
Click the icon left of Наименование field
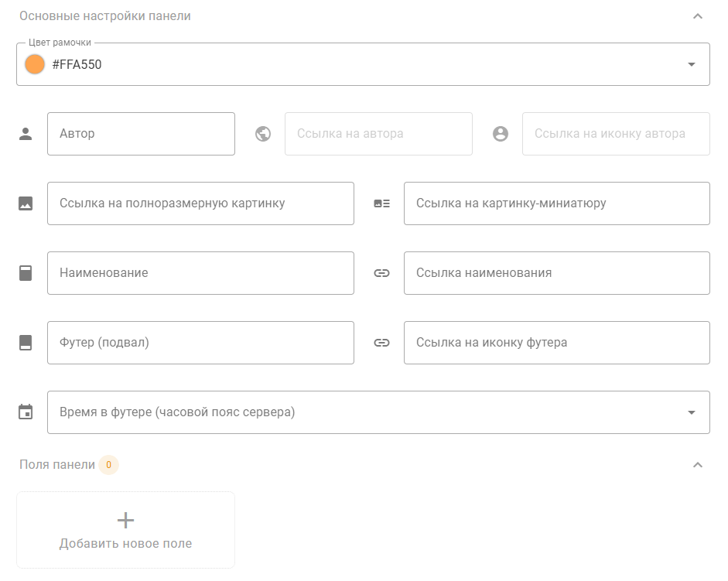(26, 273)
